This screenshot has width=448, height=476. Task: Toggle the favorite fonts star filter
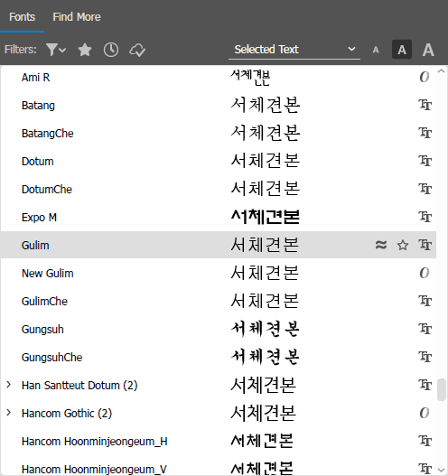(x=85, y=50)
